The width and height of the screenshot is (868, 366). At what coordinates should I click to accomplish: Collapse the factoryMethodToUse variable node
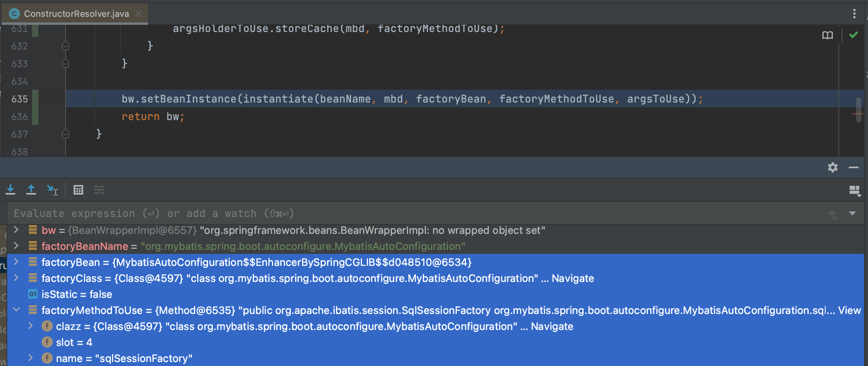pos(16,310)
